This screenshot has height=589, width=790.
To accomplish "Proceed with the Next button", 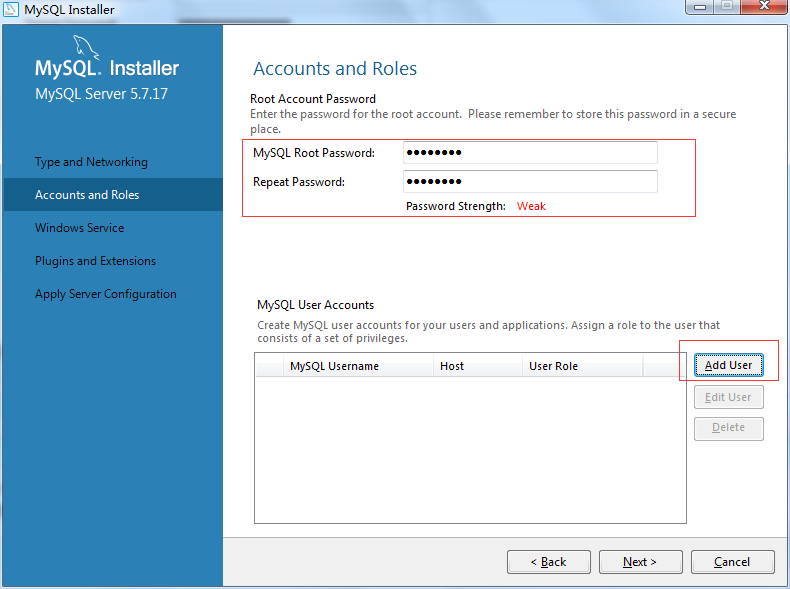I will [x=640, y=562].
